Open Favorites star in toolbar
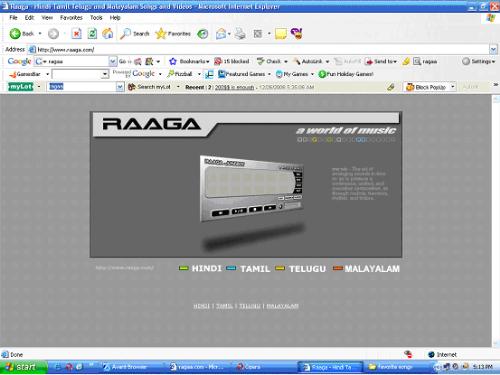This screenshot has width=500, height=375. (173, 34)
